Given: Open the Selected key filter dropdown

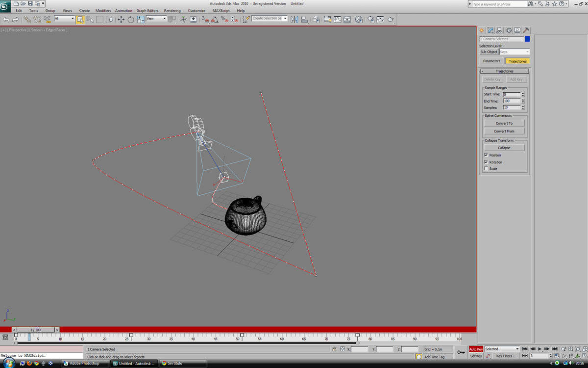Looking at the screenshot, I should click(x=502, y=349).
